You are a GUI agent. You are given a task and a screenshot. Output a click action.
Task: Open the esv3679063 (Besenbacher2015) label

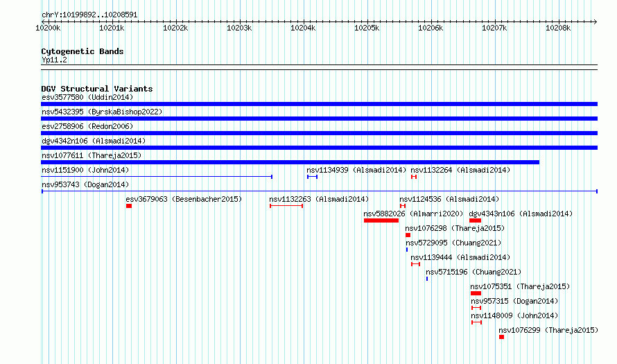click(x=184, y=199)
